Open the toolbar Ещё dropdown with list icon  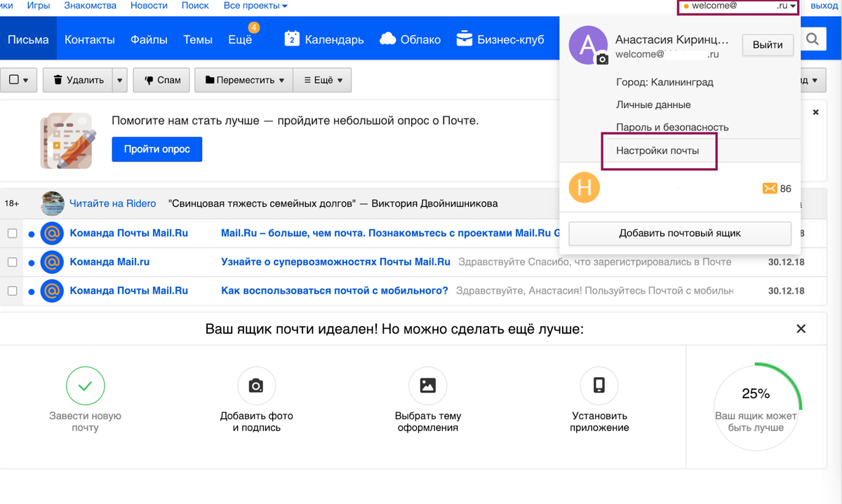coord(322,80)
